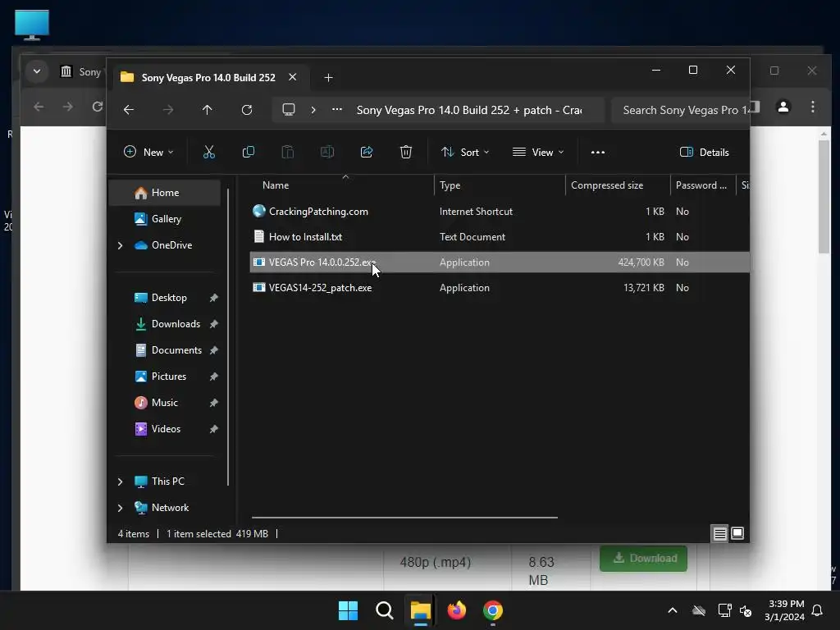This screenshot has height=630, width=840.
Task: Click the Password column header
Action: (703, 185)
